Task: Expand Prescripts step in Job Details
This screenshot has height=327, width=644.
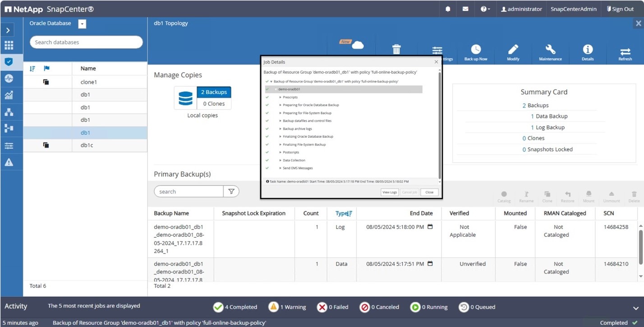Action: point(280,97)
